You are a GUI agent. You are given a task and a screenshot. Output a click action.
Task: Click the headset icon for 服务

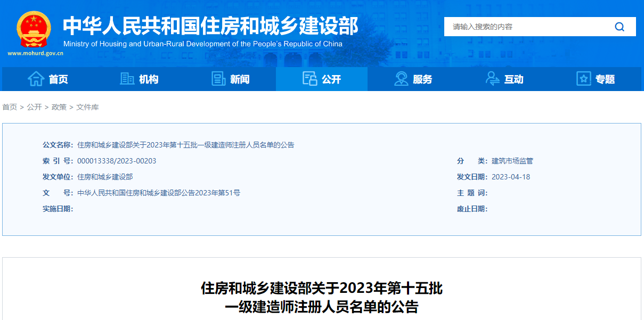[x=401, y=79]
